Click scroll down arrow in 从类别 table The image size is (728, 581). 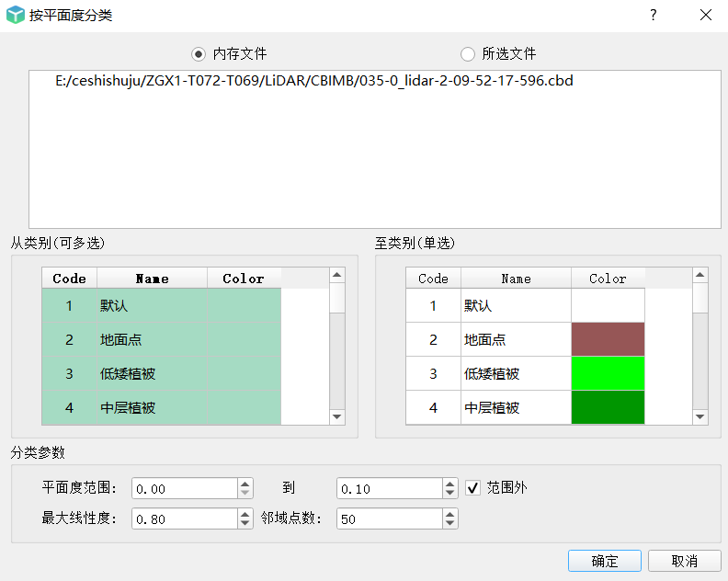(337, 416)
